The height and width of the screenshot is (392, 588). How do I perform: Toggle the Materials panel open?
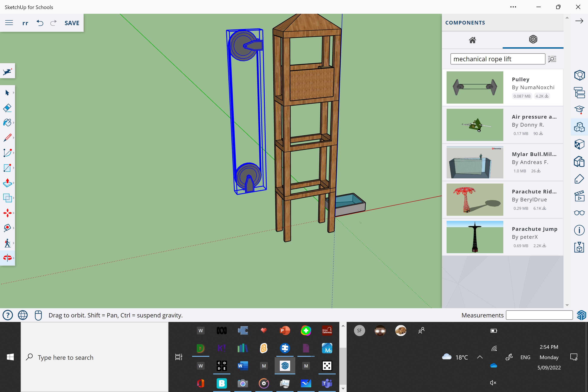pyautogui.click(x=579, y=144)
